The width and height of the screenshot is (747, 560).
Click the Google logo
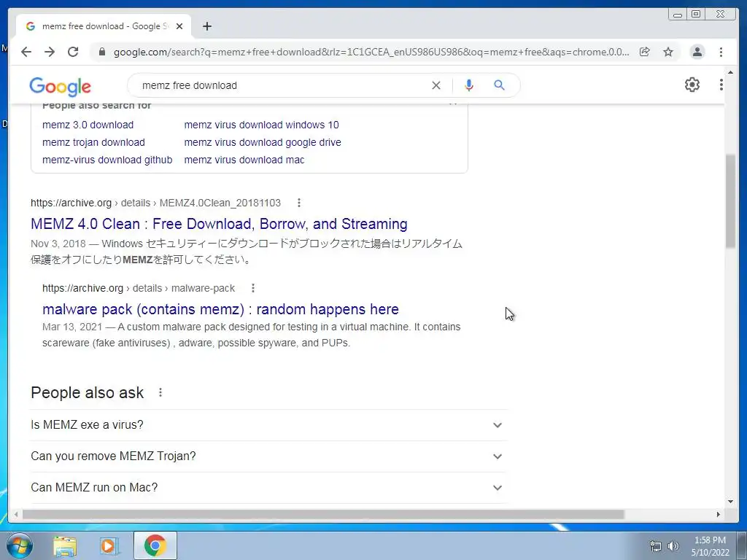(x=60, y=87)
